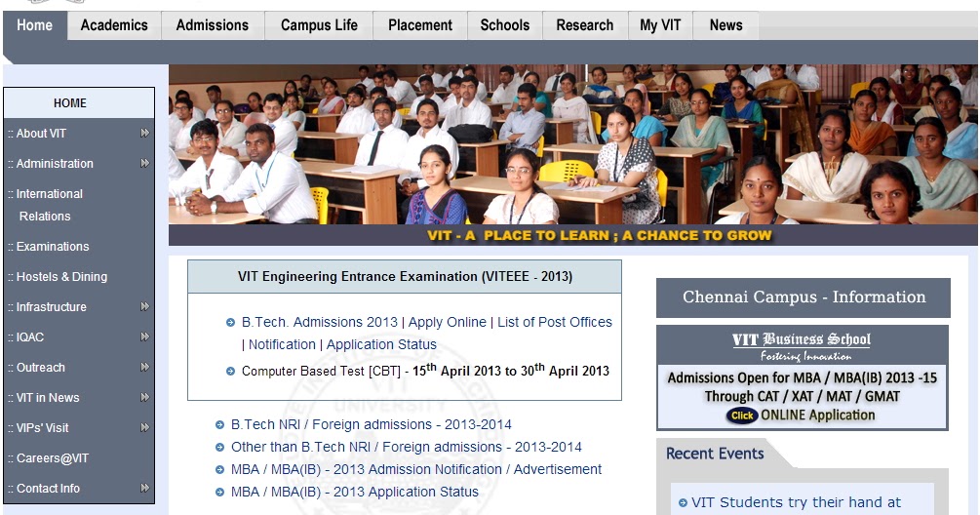Open Other than B.Tech NRI / Foreign admissions
Screen dimensions: 980x515
(407, 447)
